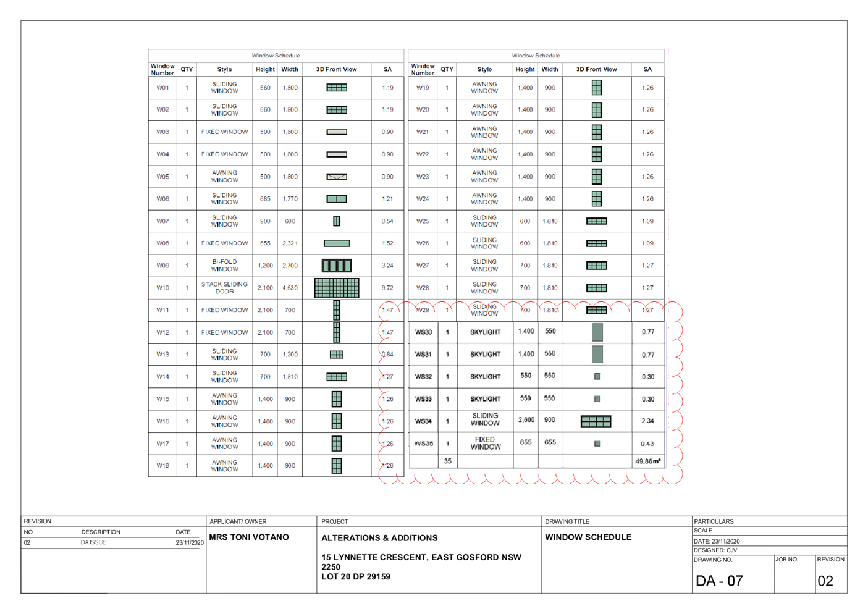The width and height of the screenshot is (868, 614).
Task: Click the W09 bi-fold window front view graphic
Action: [x=337, y=266]
